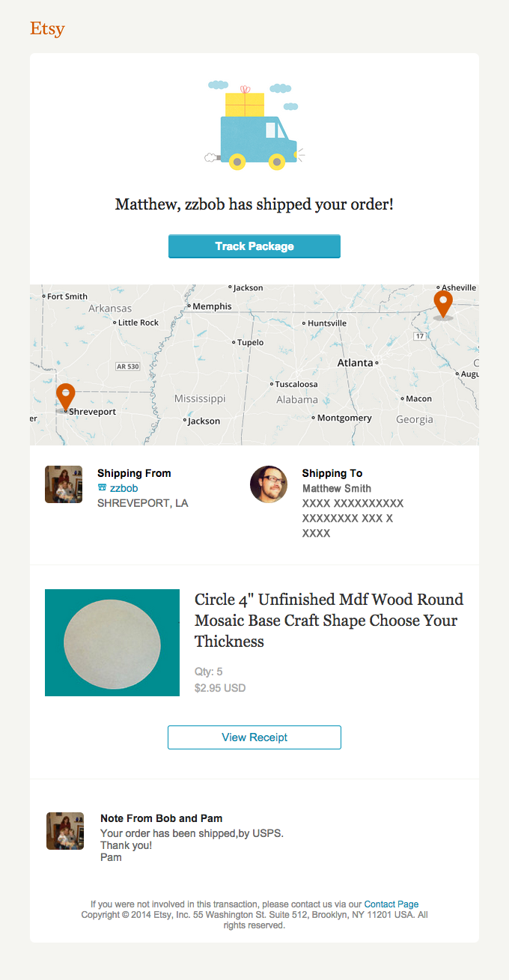The image size is (509, 980).
Task: Click Memphis on the shipping map
Action: click(x=212, y=306)
